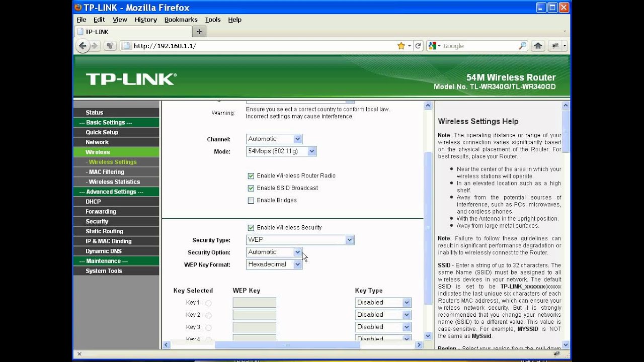644x362 pixels.
Task: Click the Key 1 WEP Key field
Action: (x=255, y=303)
